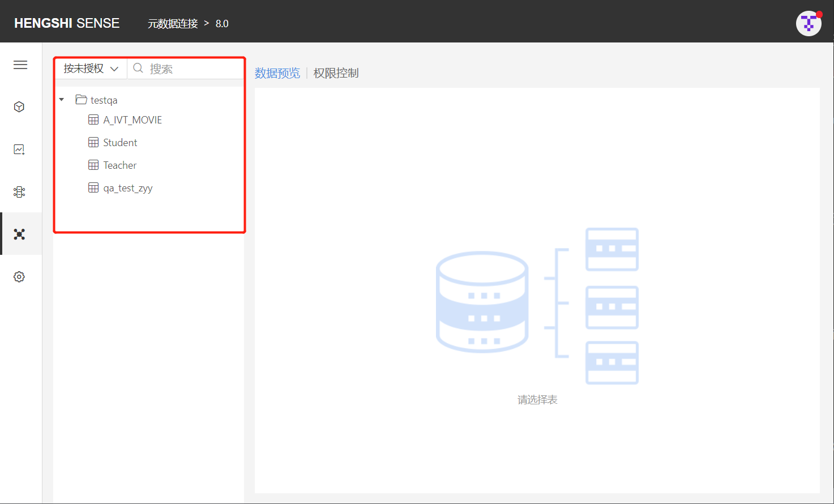Open the cube icon in sidebar

(19, 107)
